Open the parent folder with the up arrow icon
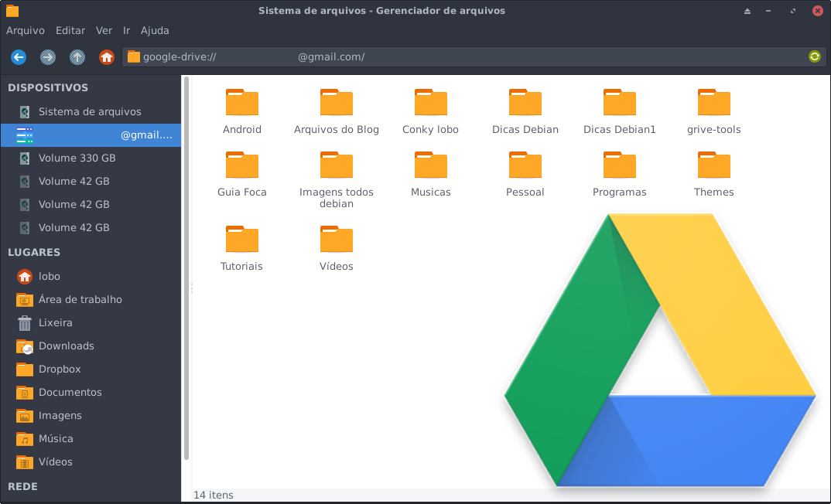Image resolution: width=831 pixels, height=504 pixels. 77,56
